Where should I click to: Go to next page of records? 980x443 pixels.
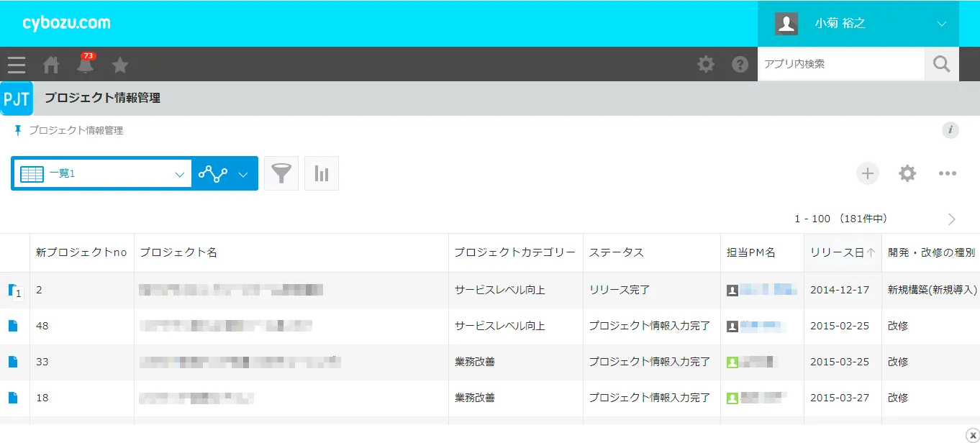(951, 219)
